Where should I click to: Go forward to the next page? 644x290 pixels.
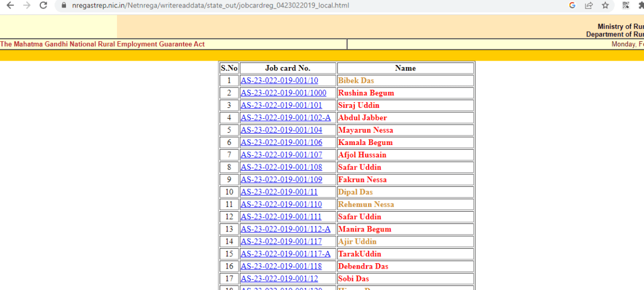pos(27,5)
